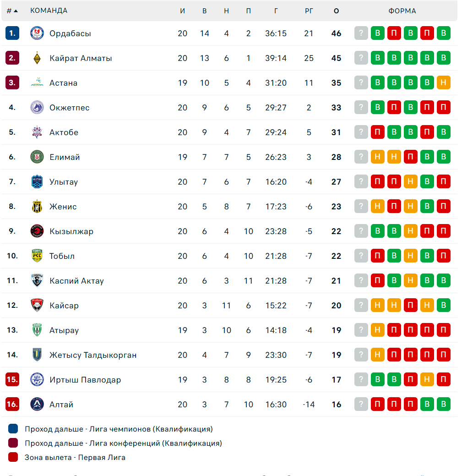462x476 pixels.
Task: Open the Кайсар club crest
Action: pyautogui.click(x=37, y=306)
